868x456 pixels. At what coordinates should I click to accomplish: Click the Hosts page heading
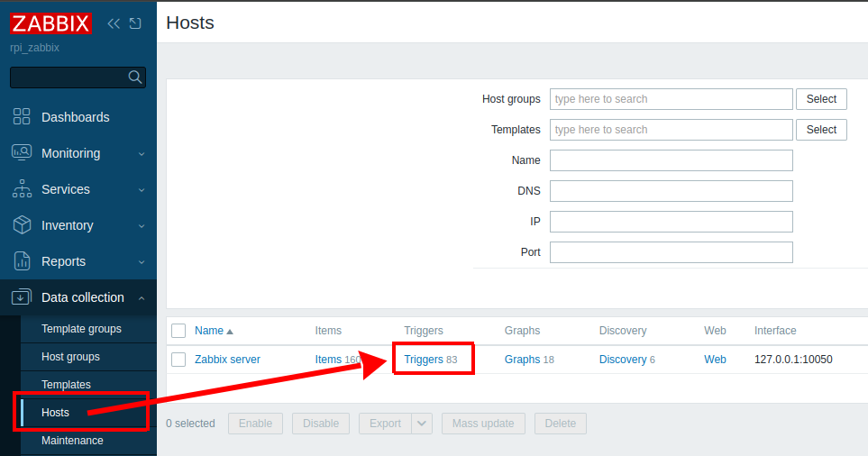point(190,23)
